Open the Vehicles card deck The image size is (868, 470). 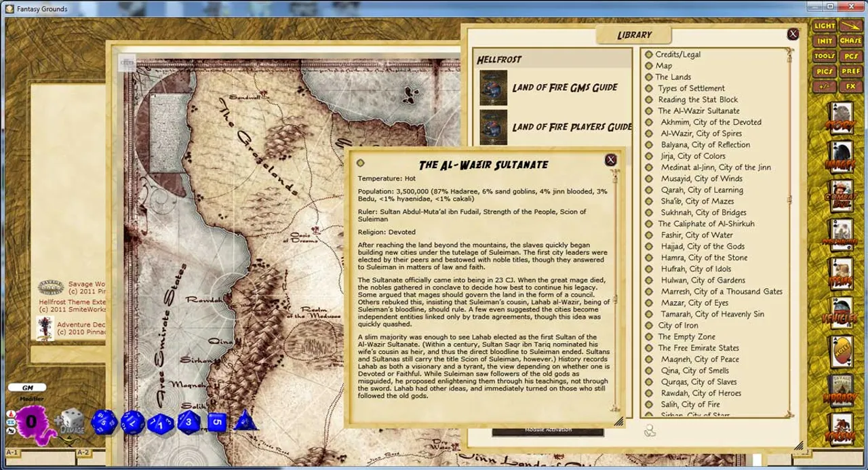pyautogui.click(x=842, y=315)
